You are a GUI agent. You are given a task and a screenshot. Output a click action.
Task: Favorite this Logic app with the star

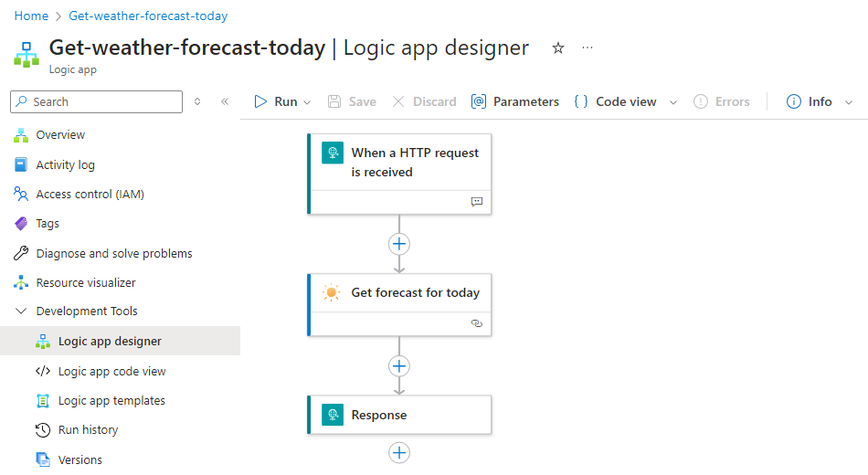(x=558, y=48)
